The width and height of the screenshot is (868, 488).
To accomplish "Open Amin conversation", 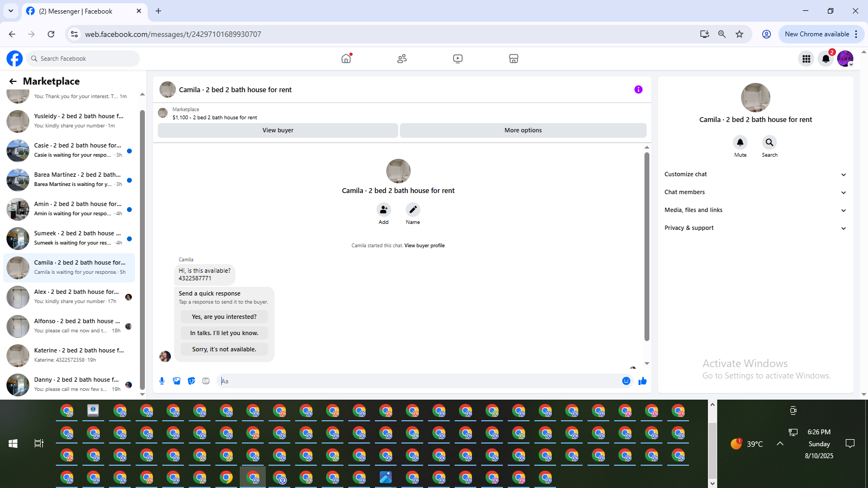I will click(69, 209).
